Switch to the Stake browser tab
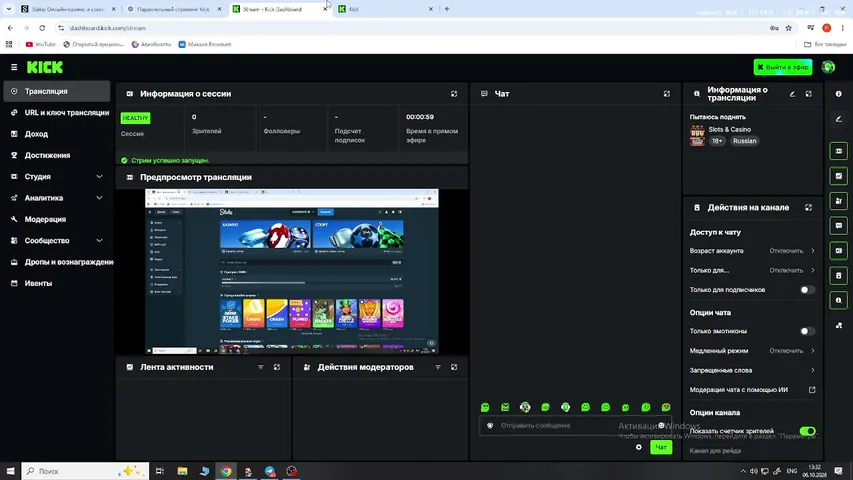This screenshot has height=480, width=853. (x=68, y=9)
